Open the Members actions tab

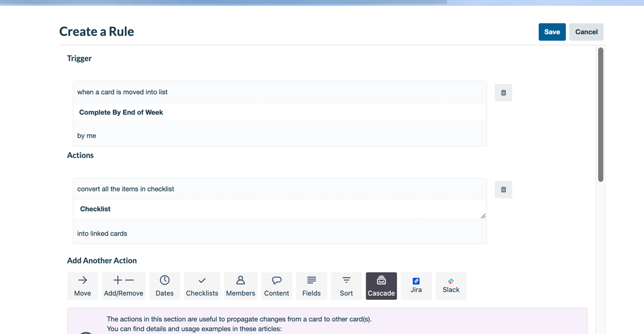(x=240, y=286)
